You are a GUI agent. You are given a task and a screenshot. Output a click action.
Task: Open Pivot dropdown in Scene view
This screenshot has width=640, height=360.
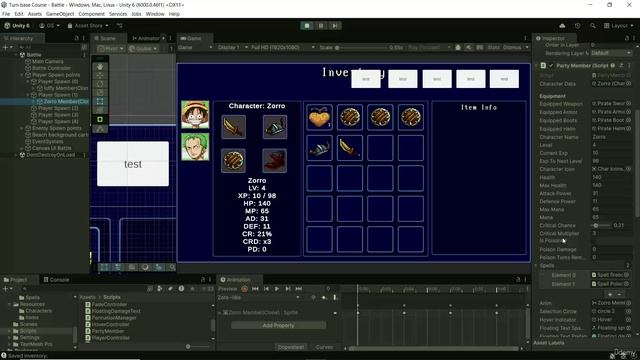coord(111,49)
